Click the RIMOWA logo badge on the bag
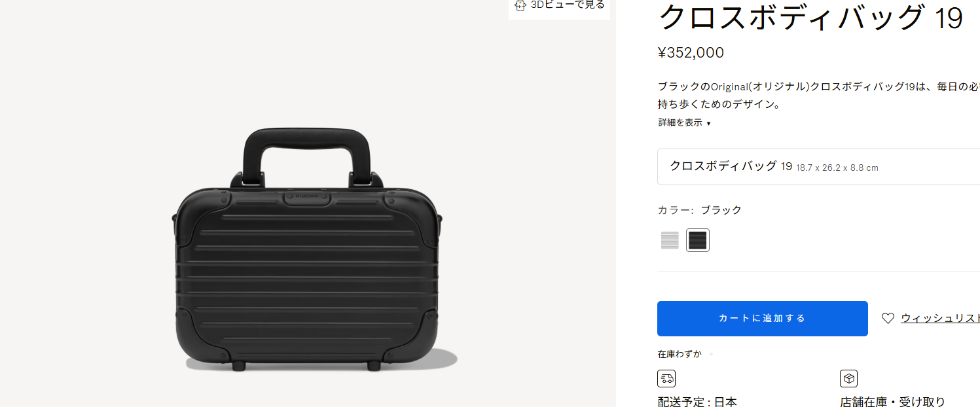This screenshot has width=980, height=407. click(x=306, y=196)
